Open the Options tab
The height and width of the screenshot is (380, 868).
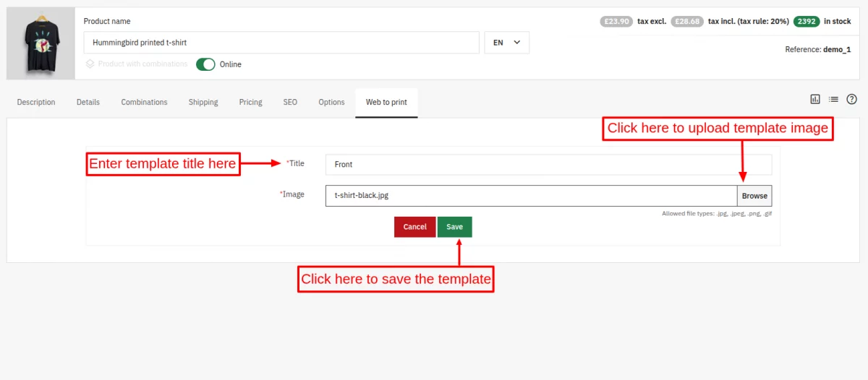pyautogui.click(x=331, y=102)
